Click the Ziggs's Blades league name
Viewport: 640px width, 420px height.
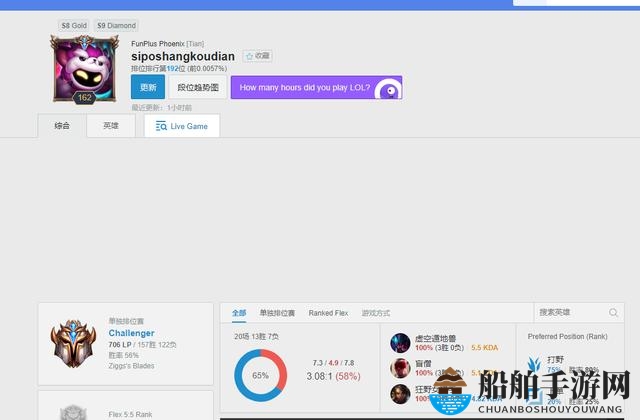pyautogui.click(x=131, y=366)
